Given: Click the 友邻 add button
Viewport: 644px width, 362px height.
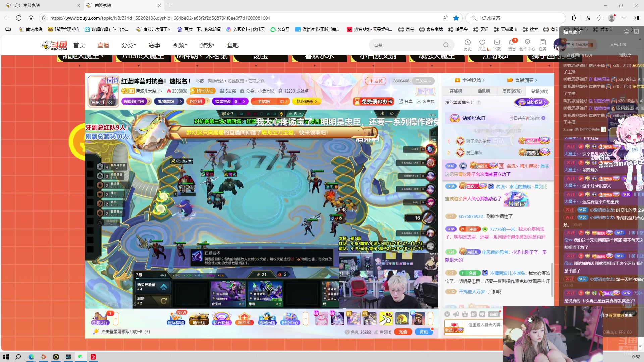Looking at the screenshot, I should [x=376, y=81].
